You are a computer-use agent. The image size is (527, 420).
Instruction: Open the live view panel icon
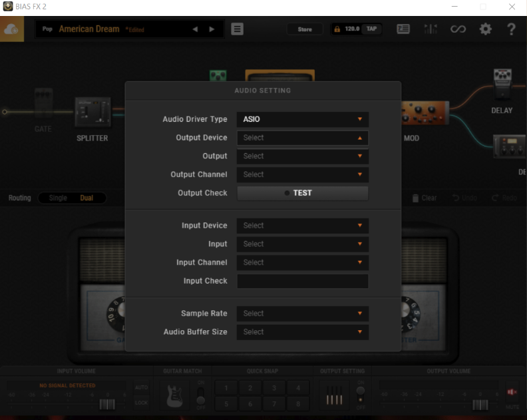pos(403,29)
